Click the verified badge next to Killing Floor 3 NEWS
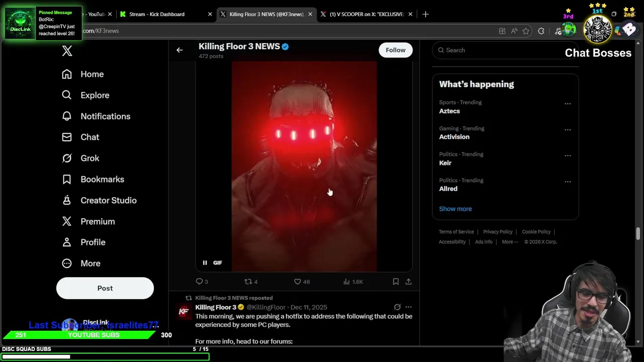Viewport: 644px width, 362px height. [x=285, y=46]
